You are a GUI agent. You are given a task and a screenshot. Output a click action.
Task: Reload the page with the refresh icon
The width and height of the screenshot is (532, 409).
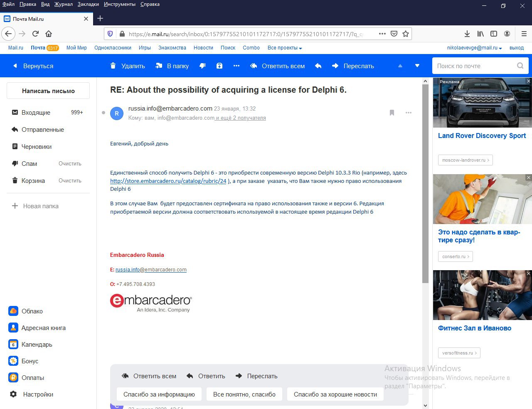[x=35, y=34]
